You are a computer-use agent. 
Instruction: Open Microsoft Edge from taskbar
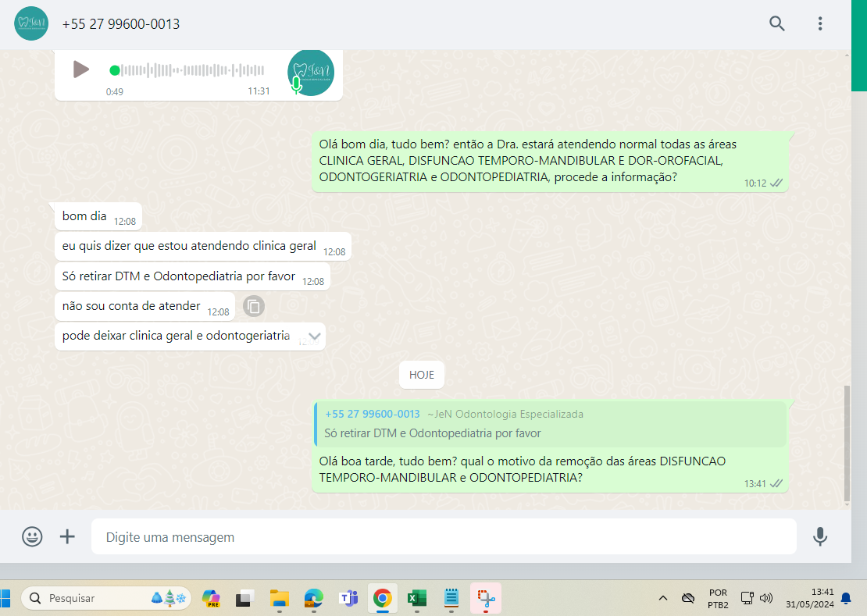pos(313,598)
